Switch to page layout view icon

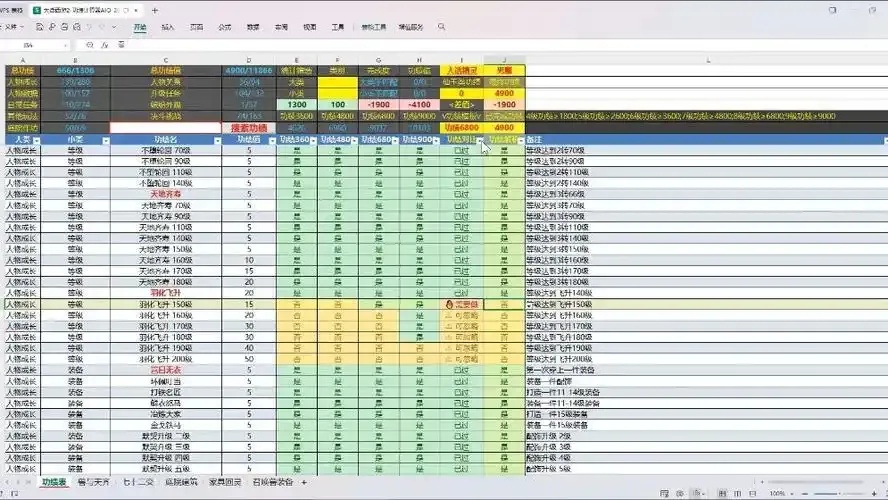[x=737, y=494]
